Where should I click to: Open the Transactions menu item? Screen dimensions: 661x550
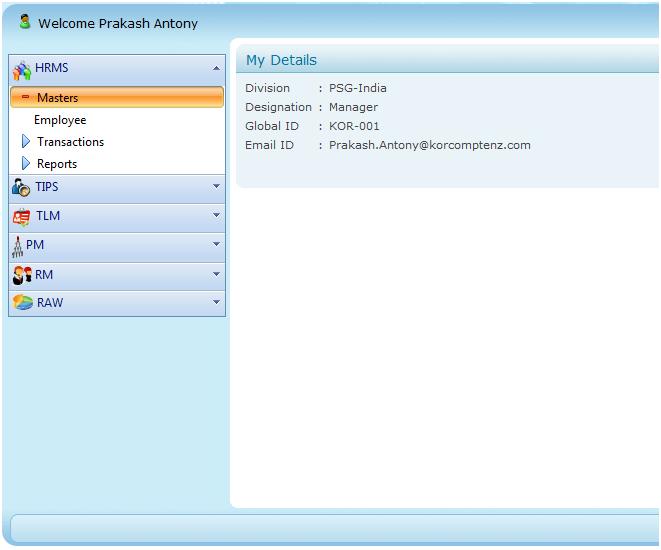(x=70, y=142)
